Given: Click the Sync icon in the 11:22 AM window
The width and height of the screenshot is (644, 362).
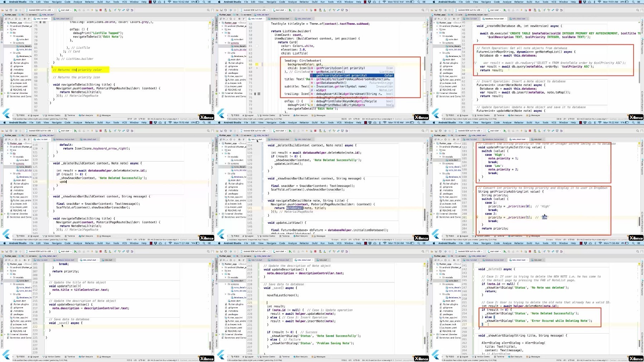Looking at the screenshot, I should pos(440,131).
